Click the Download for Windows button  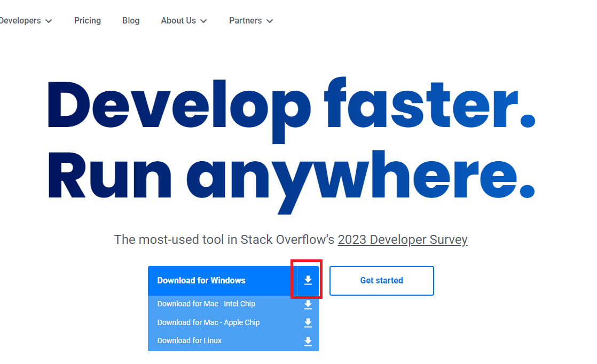pyautogui.click(x=233, y=281)
